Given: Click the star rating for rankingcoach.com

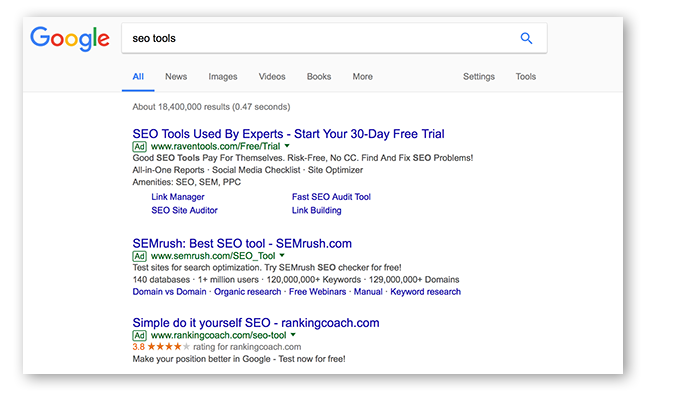Looking at the screenshot, I should 169,347.
